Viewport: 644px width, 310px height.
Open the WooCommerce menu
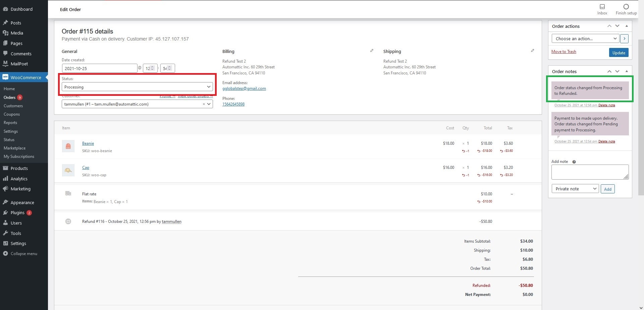pyautogui.click(x=24, y=77)
